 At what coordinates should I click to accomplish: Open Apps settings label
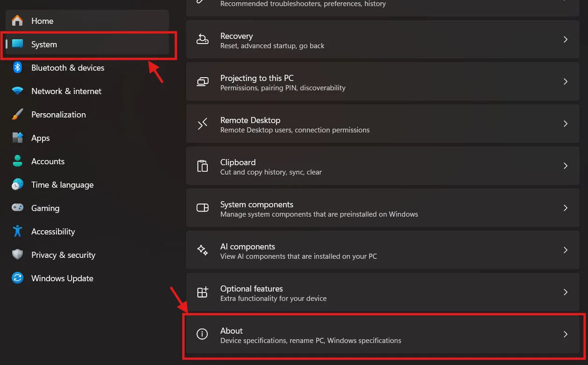(x=40, y=138)
